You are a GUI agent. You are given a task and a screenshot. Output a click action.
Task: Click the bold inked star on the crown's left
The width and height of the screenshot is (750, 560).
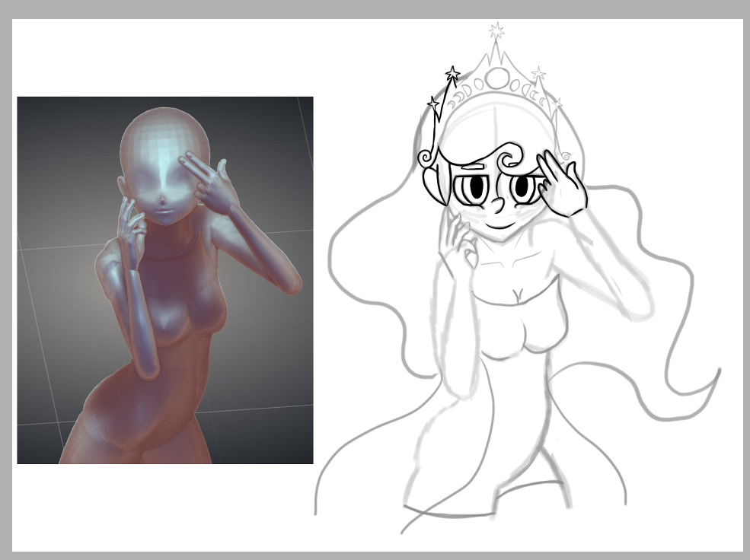(453, 74)
